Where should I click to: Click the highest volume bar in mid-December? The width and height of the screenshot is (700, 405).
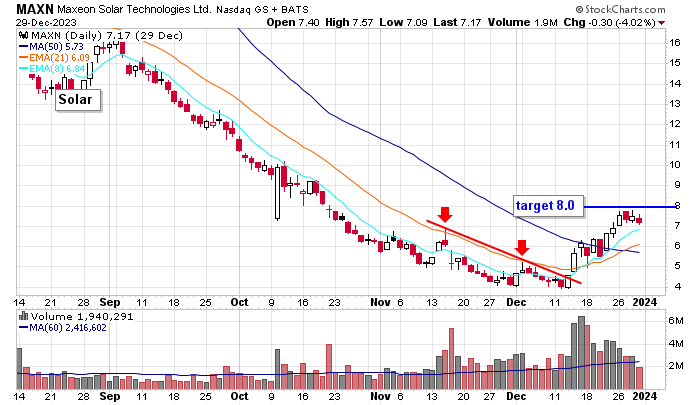click(x=581, y=352)
